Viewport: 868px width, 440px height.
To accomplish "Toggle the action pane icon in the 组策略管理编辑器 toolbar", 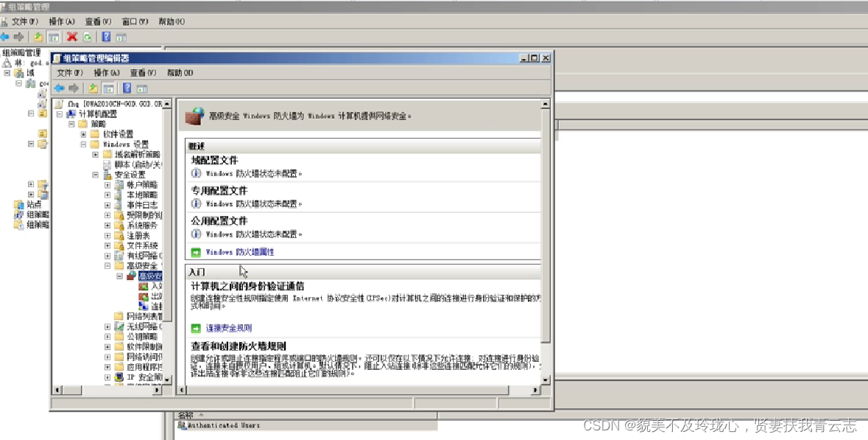I will pyautogui.click(x=142, y=88).
